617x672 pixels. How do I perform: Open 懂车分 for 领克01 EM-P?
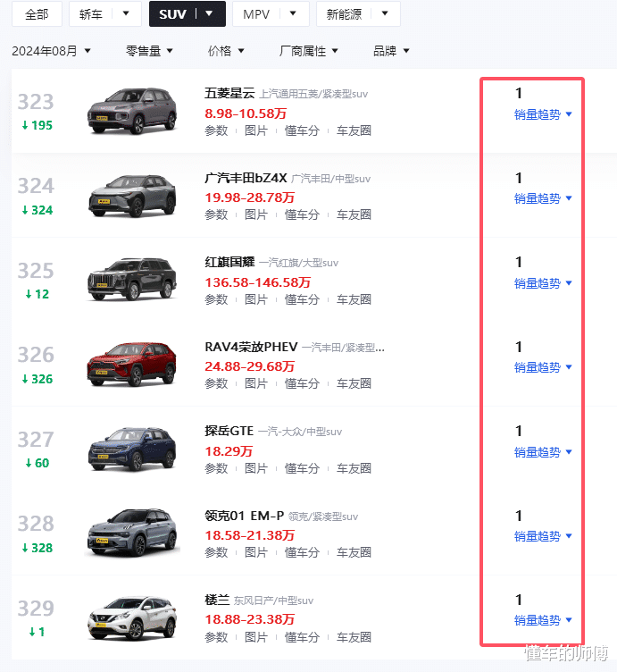coord(303,552)
